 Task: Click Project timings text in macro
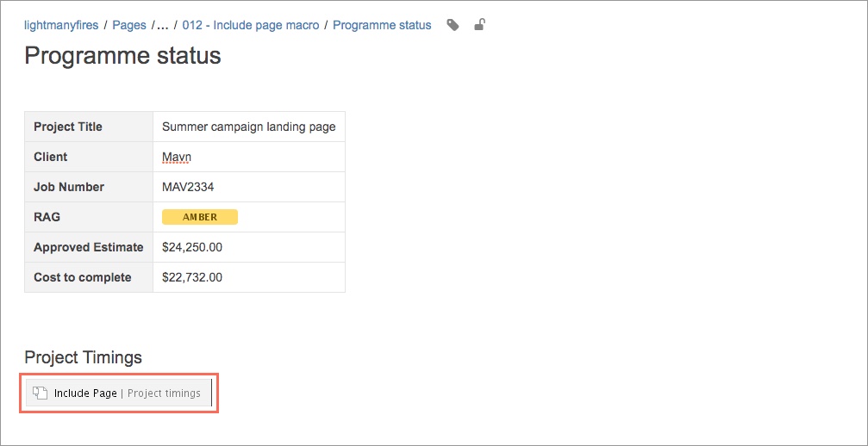(x=164, y=393)
